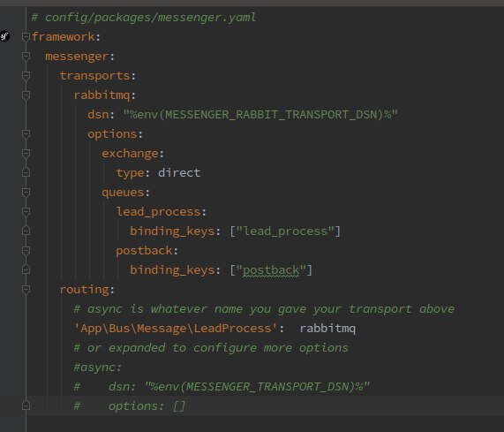
Task: Collapse the postback queue fold marker
Action: pos(26,251)
